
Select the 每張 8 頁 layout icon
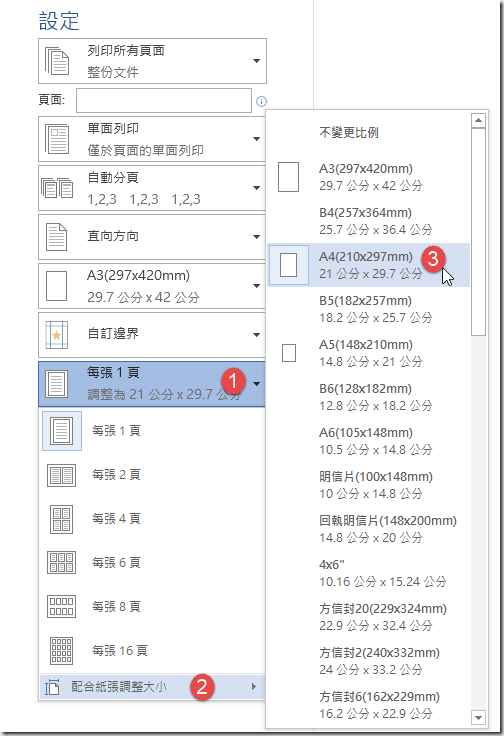pyautogui.click(x=61, y=606)
